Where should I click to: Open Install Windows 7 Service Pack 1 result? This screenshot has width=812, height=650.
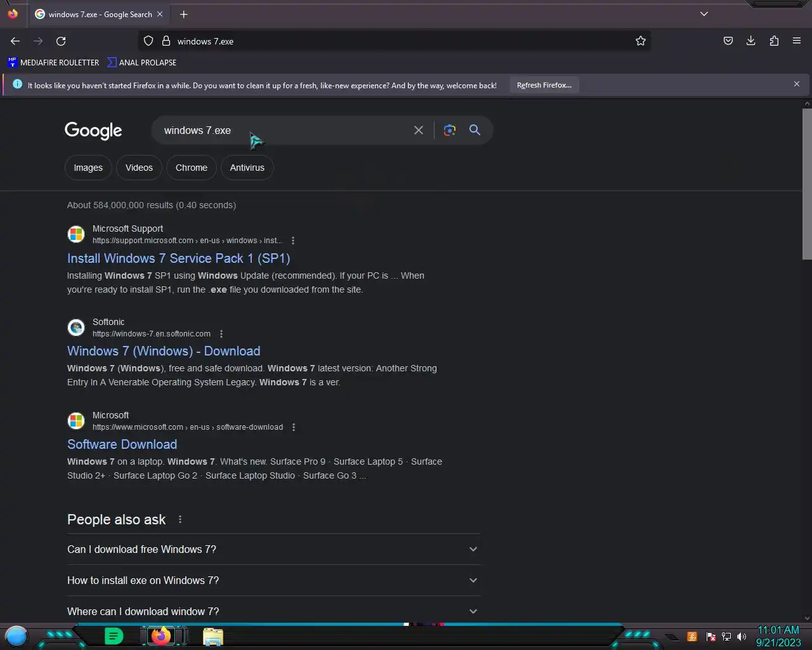pos(179,258)
